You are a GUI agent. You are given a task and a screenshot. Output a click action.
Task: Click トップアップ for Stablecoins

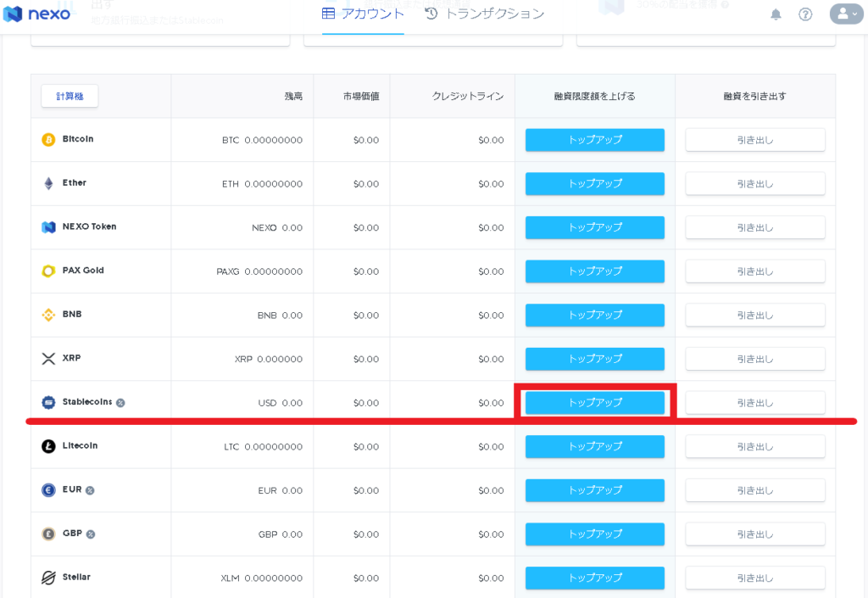pyautogui.click(x=595, y=403)
